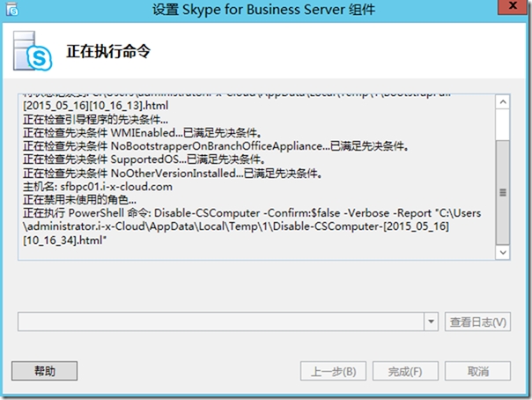Click the line 正在检查引导程序的先决条件...

click(95, 120)
